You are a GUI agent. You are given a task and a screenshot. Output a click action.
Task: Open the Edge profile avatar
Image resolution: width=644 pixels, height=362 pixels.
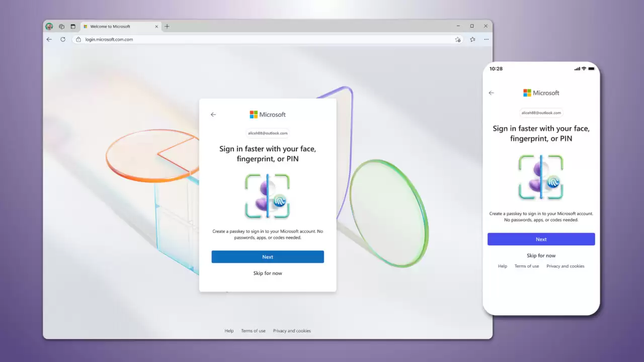point(49,27)
